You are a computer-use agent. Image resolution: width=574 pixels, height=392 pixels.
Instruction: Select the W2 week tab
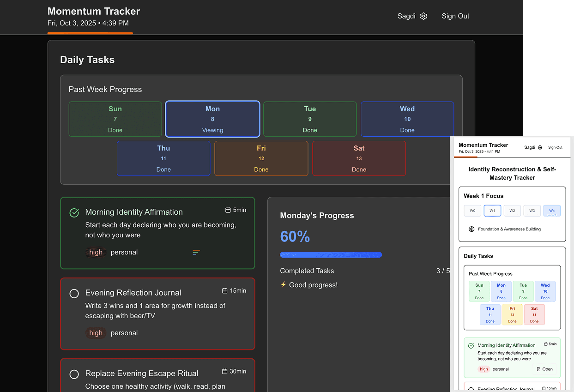(x=512, y=211)
